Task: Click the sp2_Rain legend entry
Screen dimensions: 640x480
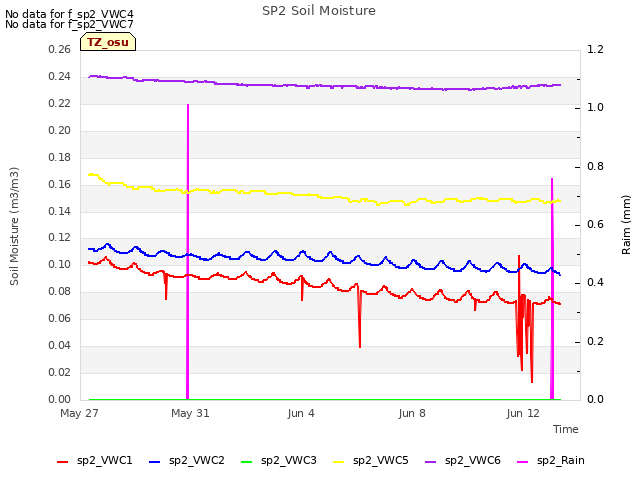Action: click(551, 461)
